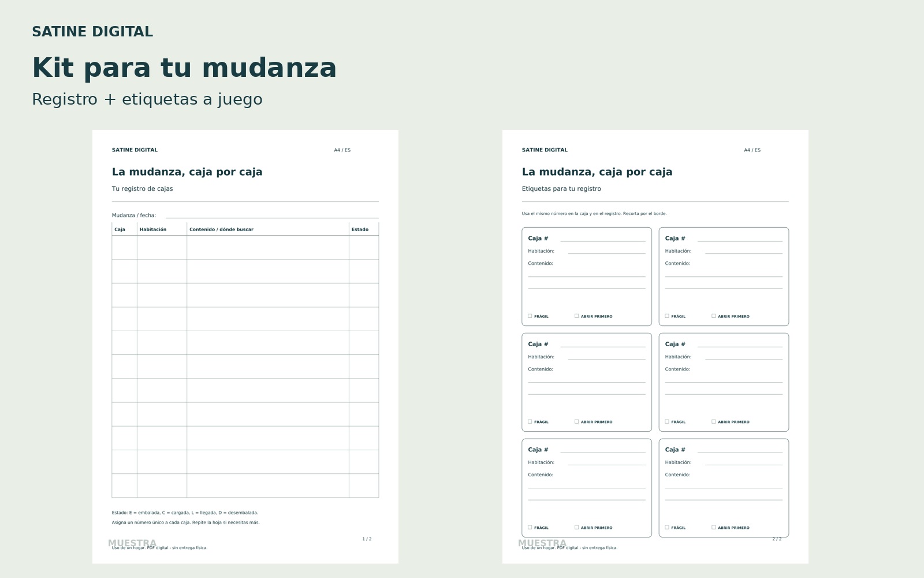Click the '1 / 2' page number
The image size is (924, 578).
367,539
